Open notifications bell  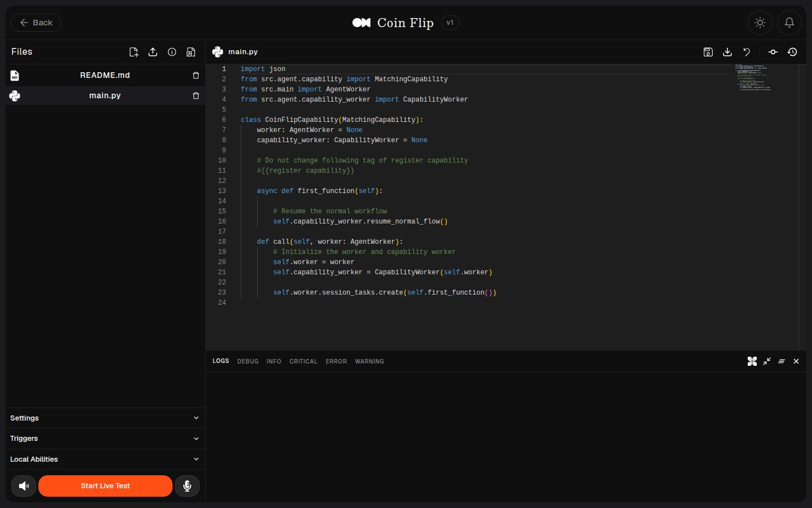tap(789, 23)
